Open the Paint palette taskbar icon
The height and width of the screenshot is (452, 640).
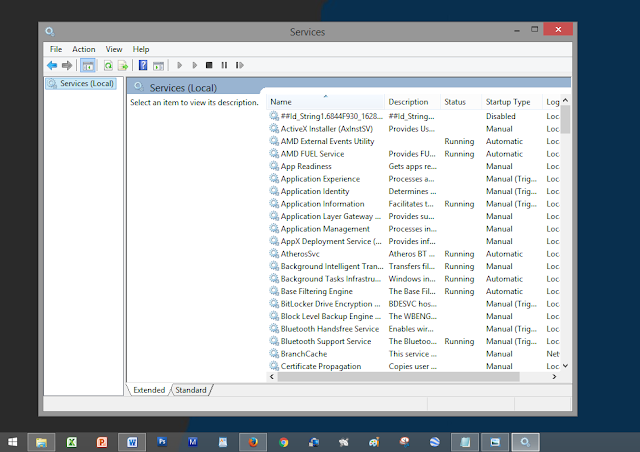point(374,442)
